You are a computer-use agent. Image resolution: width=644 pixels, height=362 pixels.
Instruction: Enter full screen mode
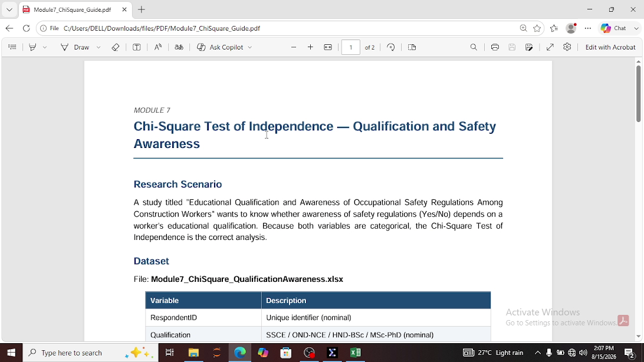click(550, 47)
